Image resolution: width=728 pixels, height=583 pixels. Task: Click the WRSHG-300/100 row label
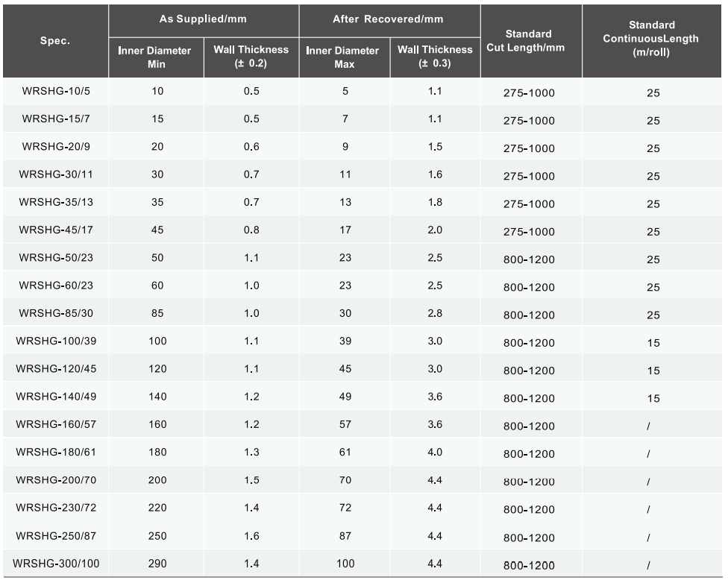(x=56, y=564)
